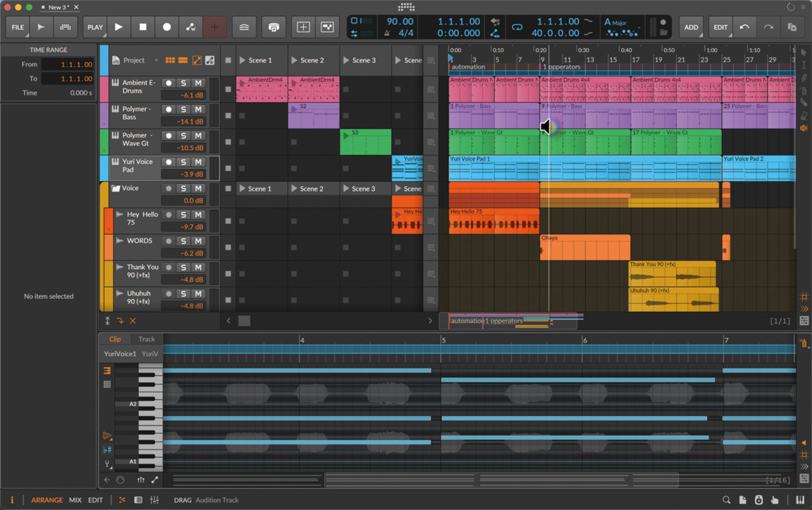Toggle the metronome icon near 4/4
Image resolution: width=812 pixels, height=510 pixels.
click(x=387, y=33)
